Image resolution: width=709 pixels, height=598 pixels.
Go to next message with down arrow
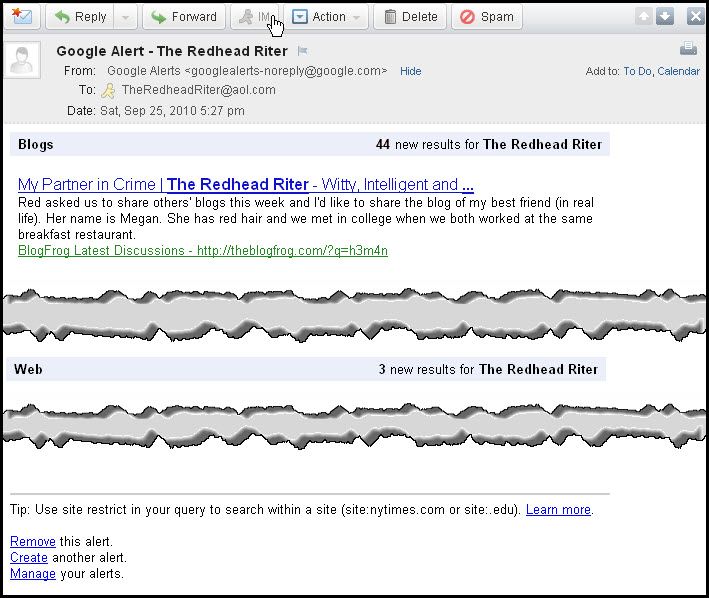[x=665, y=17]
